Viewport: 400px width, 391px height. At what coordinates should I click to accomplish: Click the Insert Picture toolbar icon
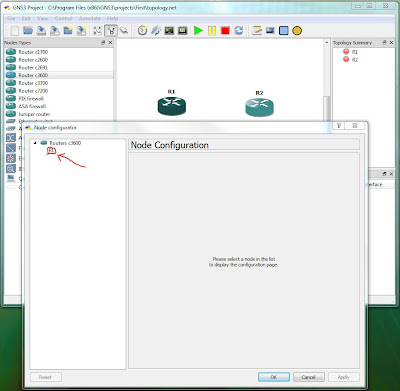point(270,31)
